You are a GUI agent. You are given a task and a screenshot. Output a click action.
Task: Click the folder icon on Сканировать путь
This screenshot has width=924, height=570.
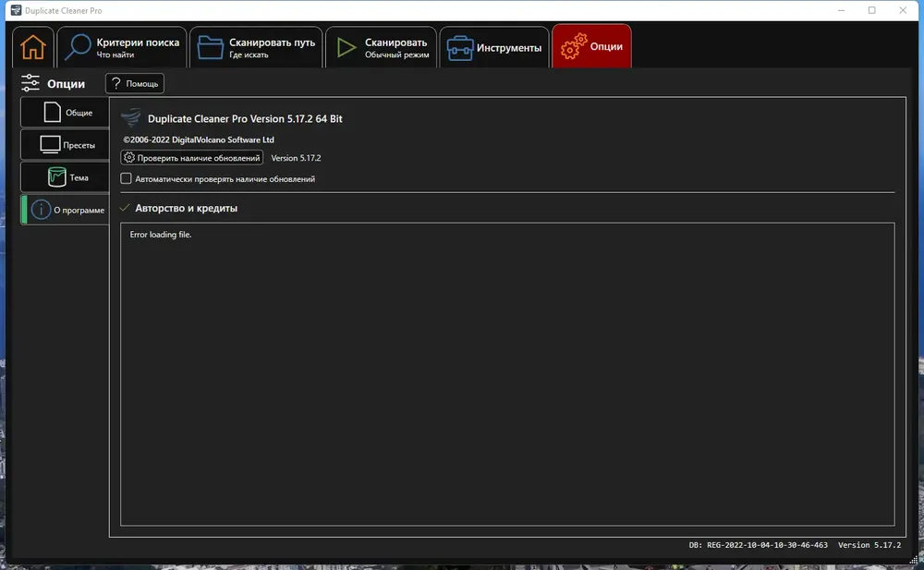210,47
